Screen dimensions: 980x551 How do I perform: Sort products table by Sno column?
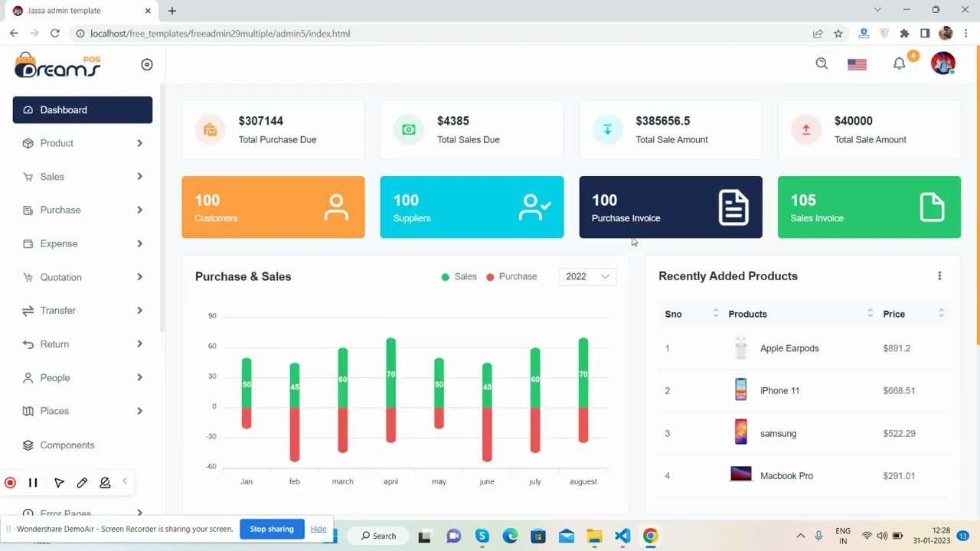[x=692, y=314]
